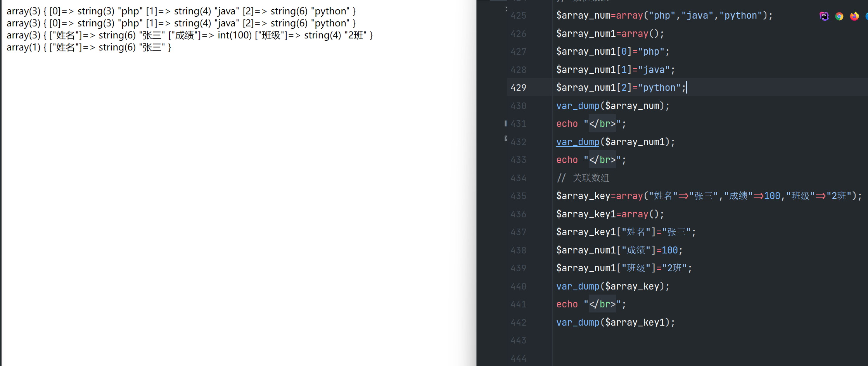
Task: Click the gutter marker beside line 431
Action: tap(505, 123)
